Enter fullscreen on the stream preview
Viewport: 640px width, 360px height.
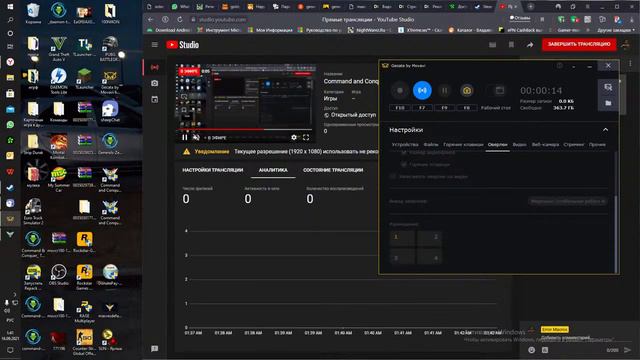tap(306, 138)
